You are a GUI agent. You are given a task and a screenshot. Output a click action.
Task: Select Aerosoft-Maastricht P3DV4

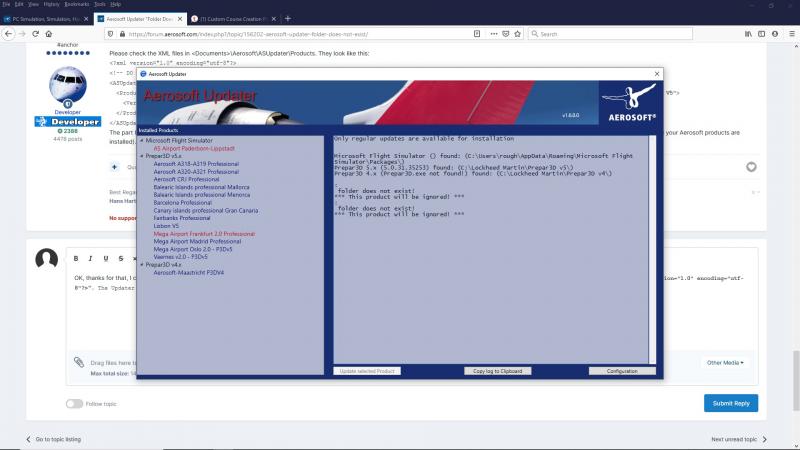pos(188,272)
